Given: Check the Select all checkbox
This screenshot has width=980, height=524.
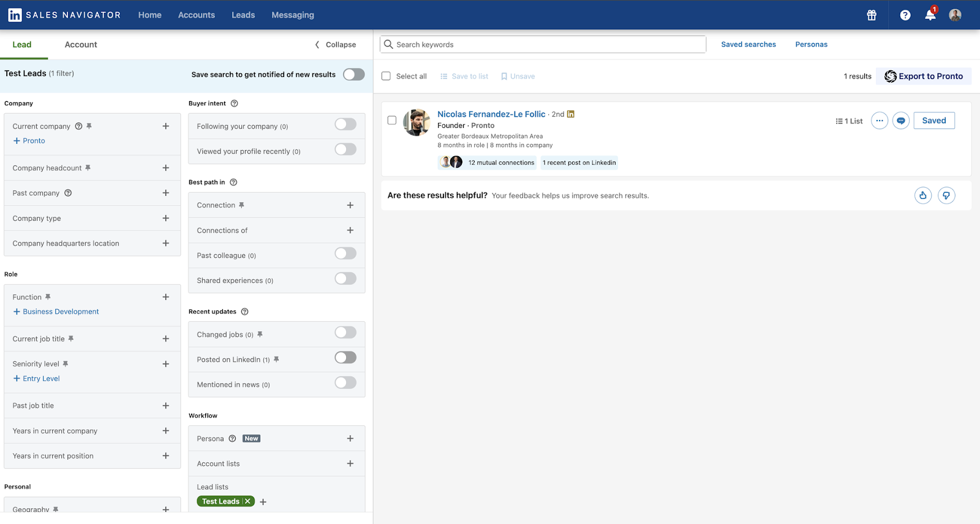Looking at the screenshot, I should (x=386, y=76).
